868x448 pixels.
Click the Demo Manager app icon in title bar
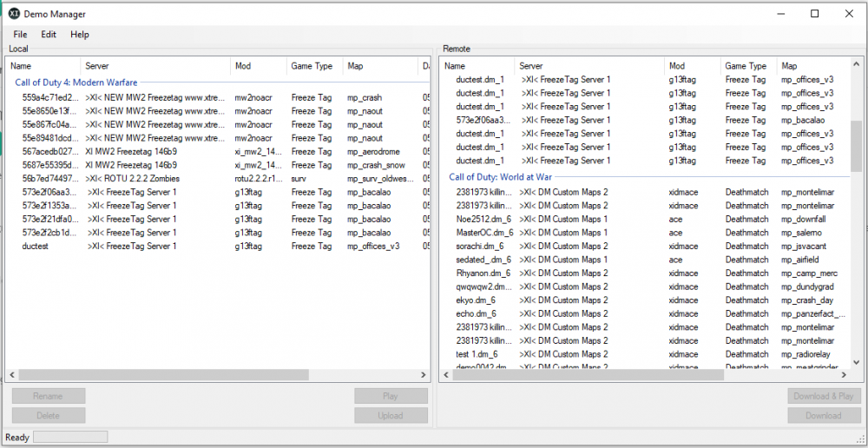14,14
